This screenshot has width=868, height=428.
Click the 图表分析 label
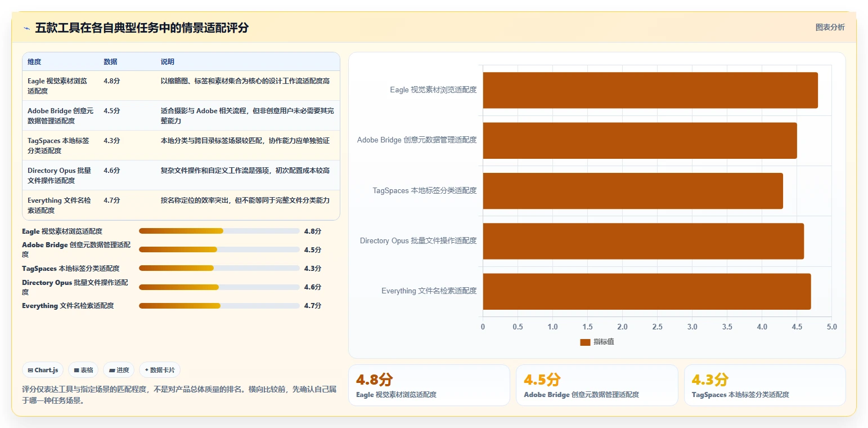(830, 27)
